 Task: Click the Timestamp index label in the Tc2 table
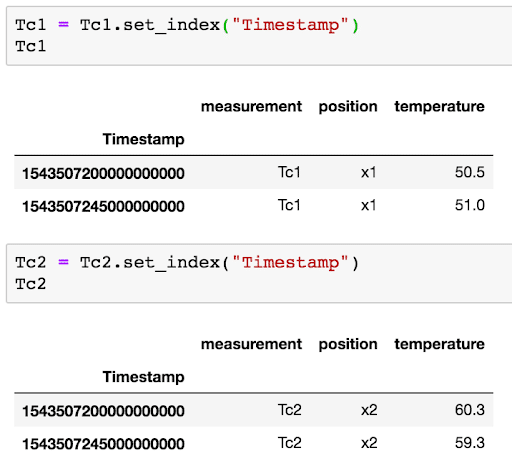[x=143, y=377]
